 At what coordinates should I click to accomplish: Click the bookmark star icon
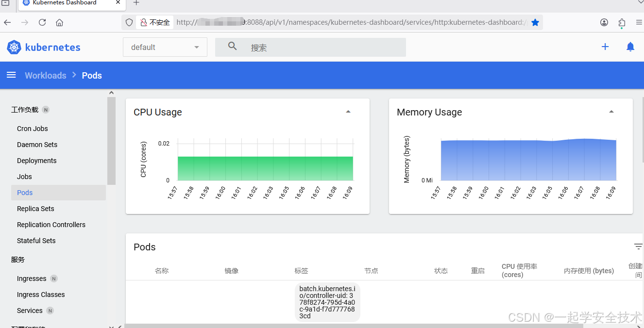point(535,22)
